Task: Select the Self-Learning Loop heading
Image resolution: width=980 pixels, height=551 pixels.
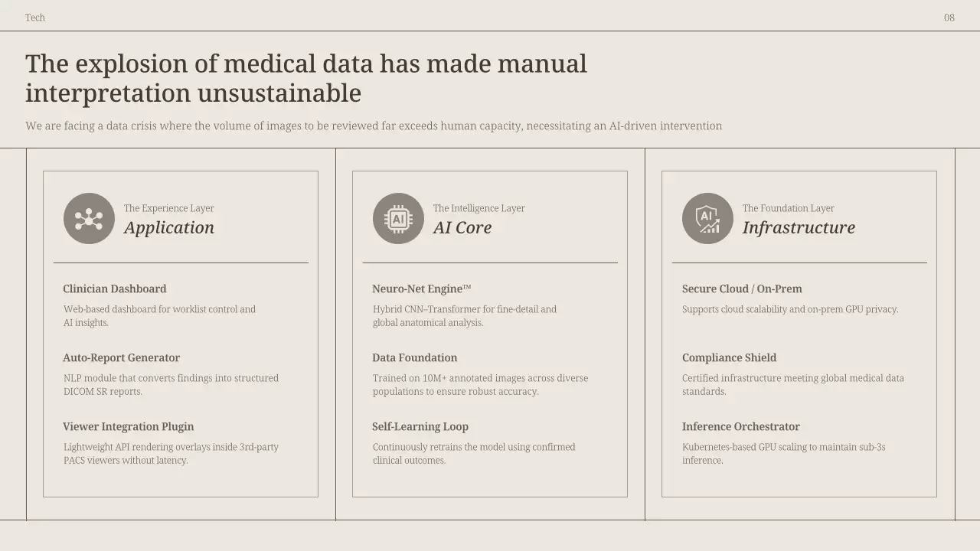Action: pyautogui.click(x=420, y=426)
